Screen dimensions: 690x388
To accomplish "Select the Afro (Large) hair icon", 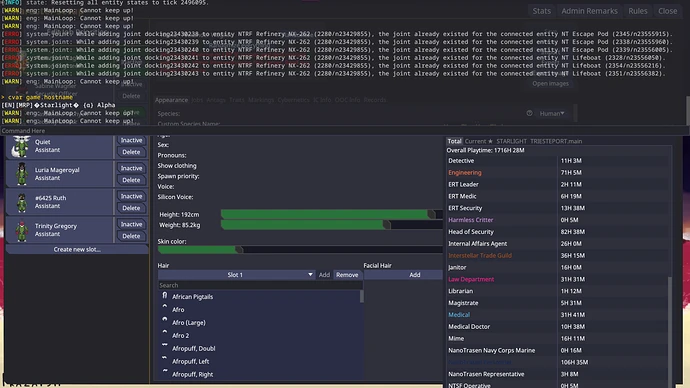I will [x=165, y=319].
